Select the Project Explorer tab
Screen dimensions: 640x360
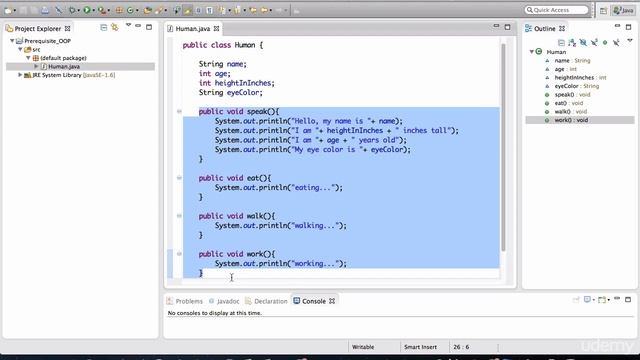tap(38, 29)
